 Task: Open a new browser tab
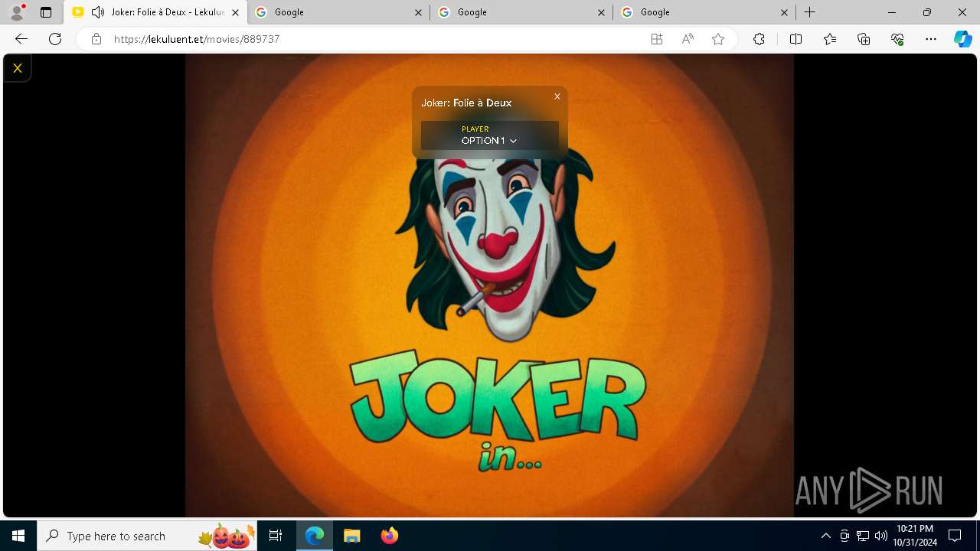click(809, 12)
